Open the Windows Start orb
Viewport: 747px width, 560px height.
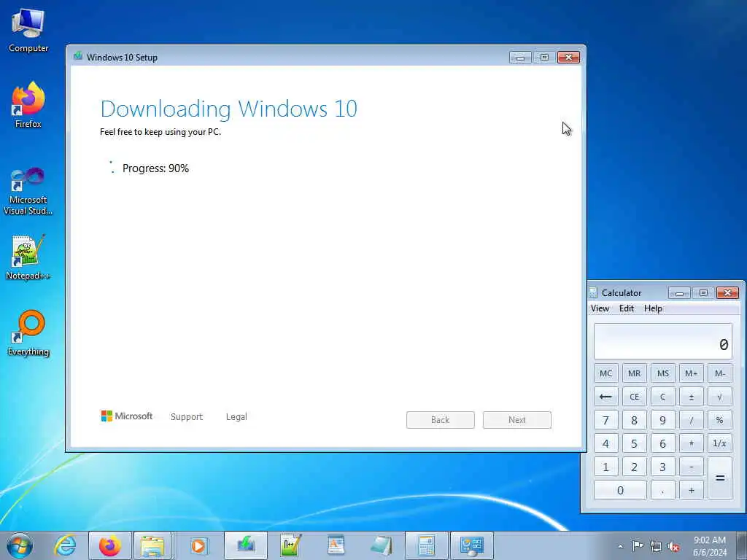coord(20,545)
